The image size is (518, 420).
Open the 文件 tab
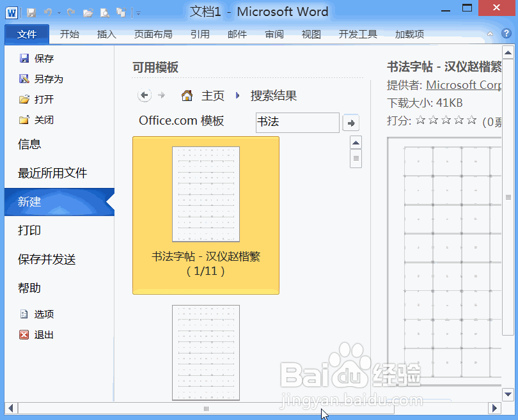click(x=27, y=34)
